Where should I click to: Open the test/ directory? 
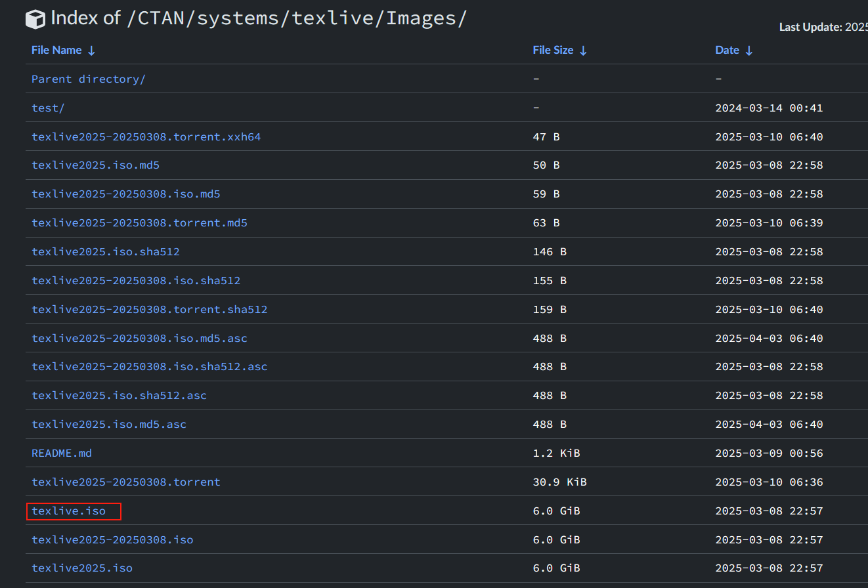click(48, 108)
